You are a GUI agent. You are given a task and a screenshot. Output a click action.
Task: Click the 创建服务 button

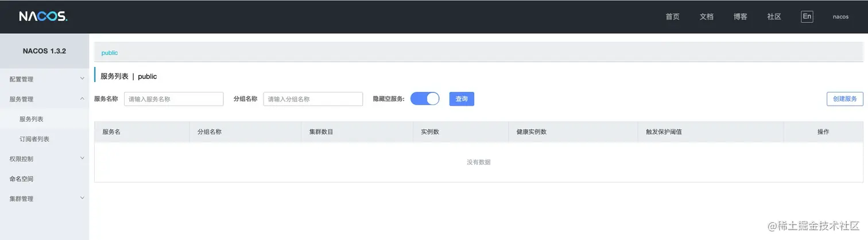click(845, 99)
